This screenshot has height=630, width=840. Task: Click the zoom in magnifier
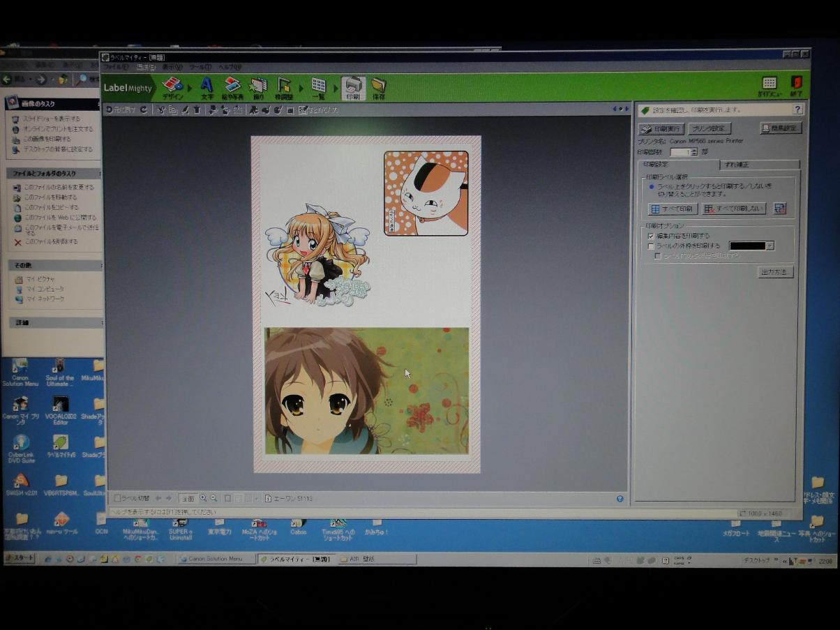click(x=203, y=498)
